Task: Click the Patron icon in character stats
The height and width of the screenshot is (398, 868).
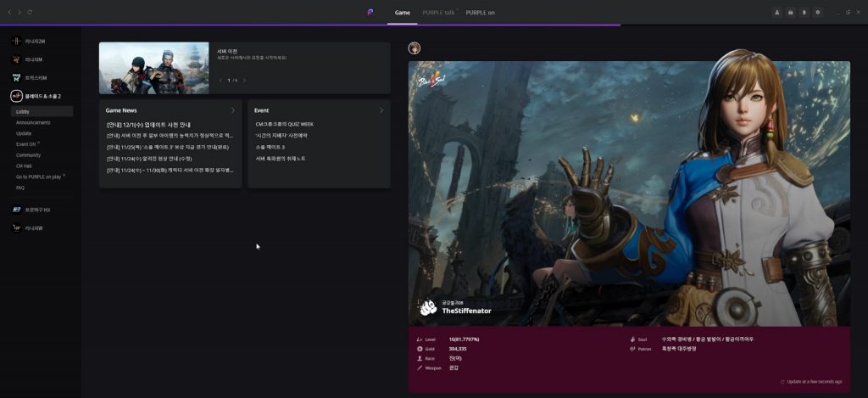Action: pos(632,350)
